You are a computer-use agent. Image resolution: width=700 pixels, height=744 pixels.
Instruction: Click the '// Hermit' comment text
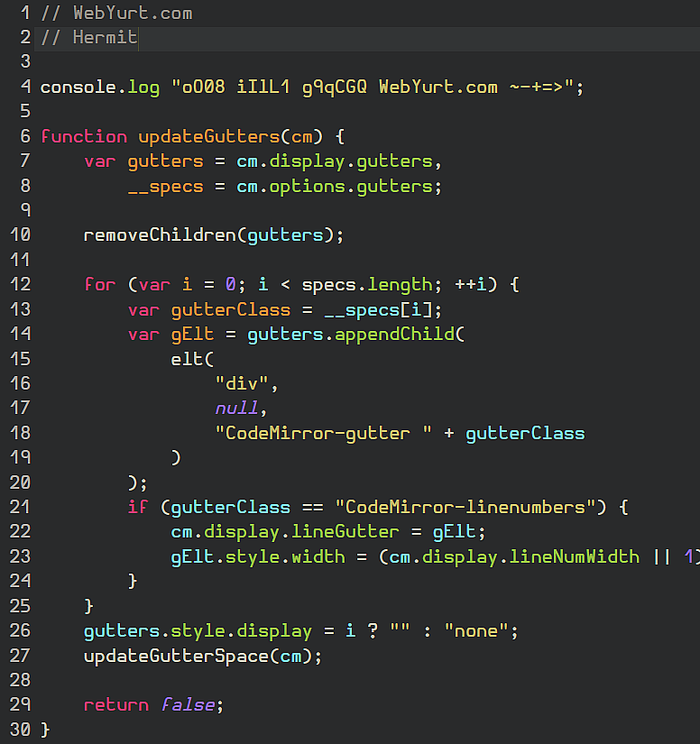tap(89, 38)
